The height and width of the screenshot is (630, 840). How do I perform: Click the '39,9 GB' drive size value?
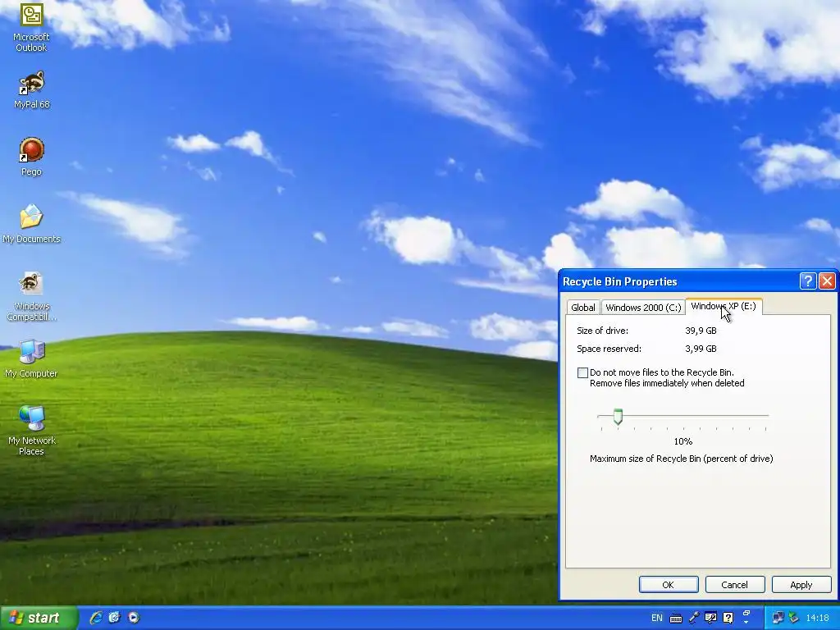point(701,331)
